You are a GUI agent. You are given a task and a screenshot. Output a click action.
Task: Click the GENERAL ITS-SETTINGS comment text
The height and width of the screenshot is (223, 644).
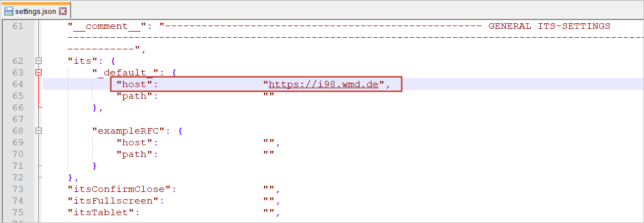coord(549,26)
